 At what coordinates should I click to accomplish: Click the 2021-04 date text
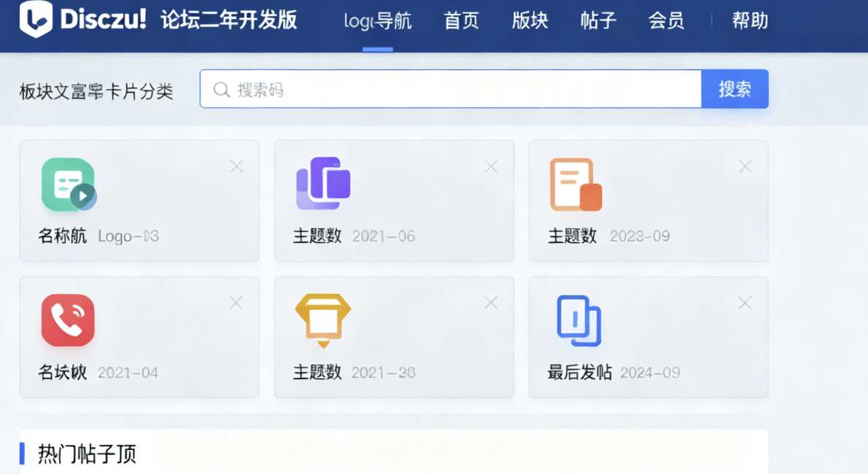pyautogui.click(x=128, y=373)
